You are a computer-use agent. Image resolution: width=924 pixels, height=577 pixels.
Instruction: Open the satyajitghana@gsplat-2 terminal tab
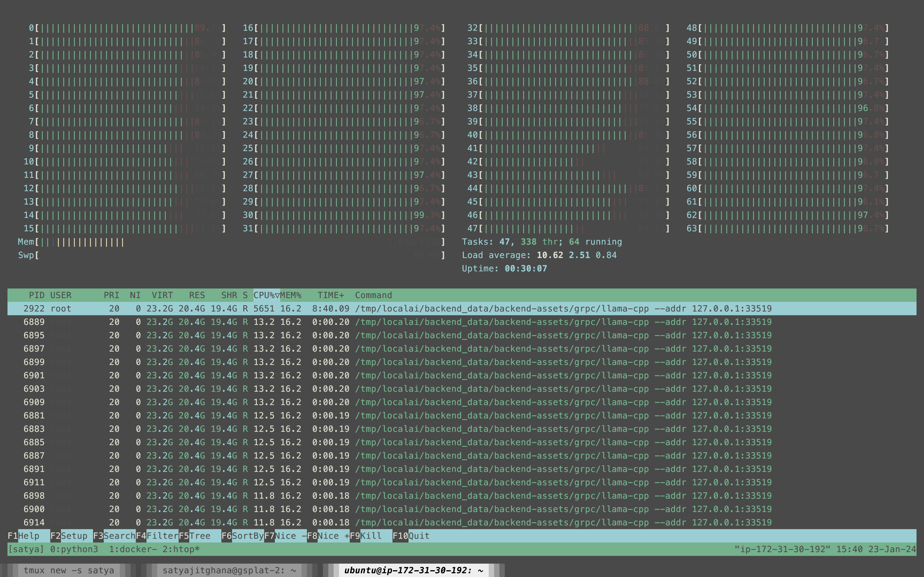pyautogui.click(x=229, y=570)
